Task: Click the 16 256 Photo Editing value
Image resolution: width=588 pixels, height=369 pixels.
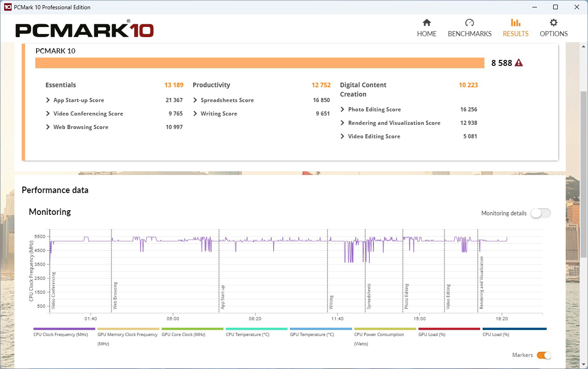Action: [469, 110]
